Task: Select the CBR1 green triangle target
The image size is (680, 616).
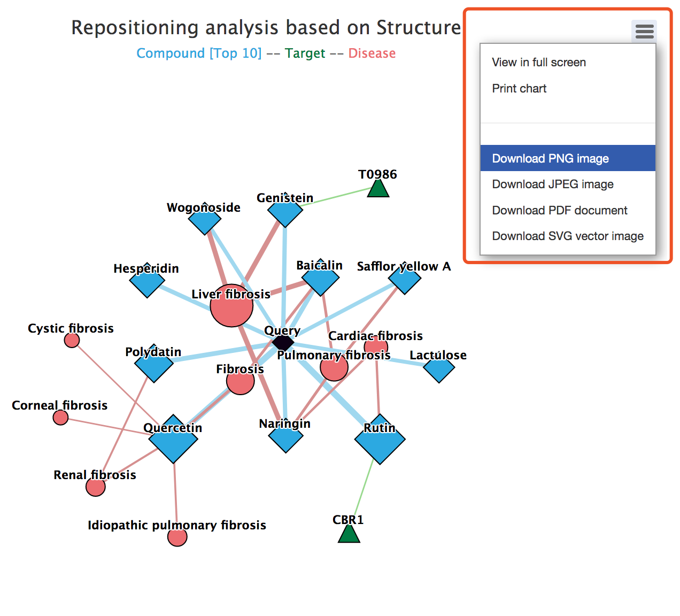Action: point(349,534)
